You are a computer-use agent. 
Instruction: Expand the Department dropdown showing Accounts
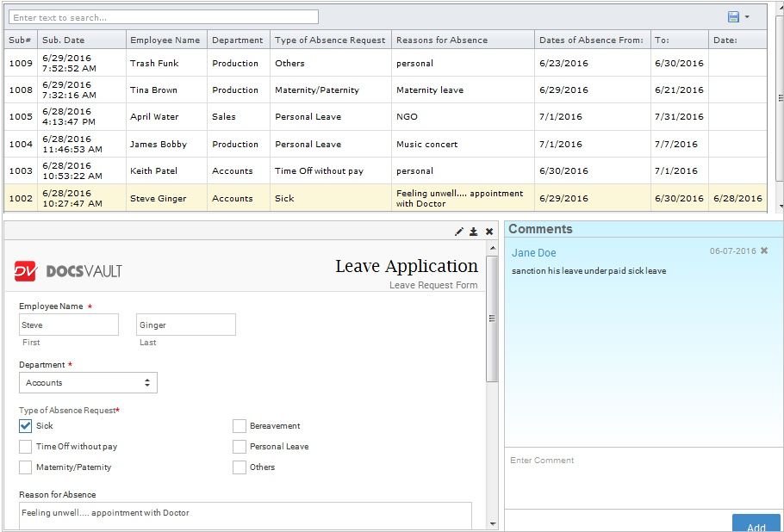coord(88,383)
